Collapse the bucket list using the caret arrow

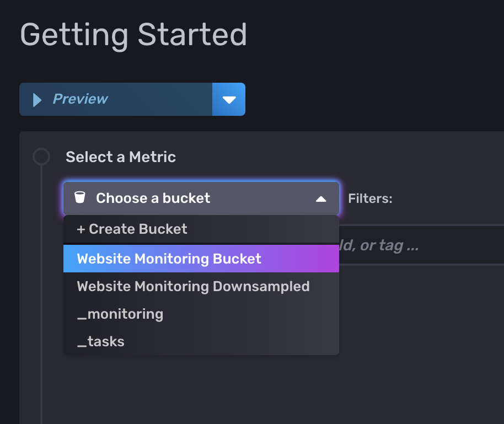[321, 199]
